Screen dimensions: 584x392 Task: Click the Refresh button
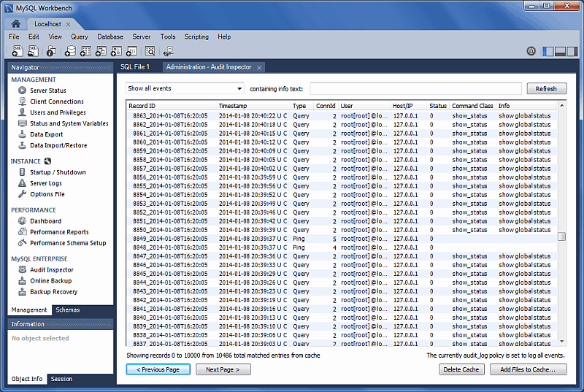point(546,88)
